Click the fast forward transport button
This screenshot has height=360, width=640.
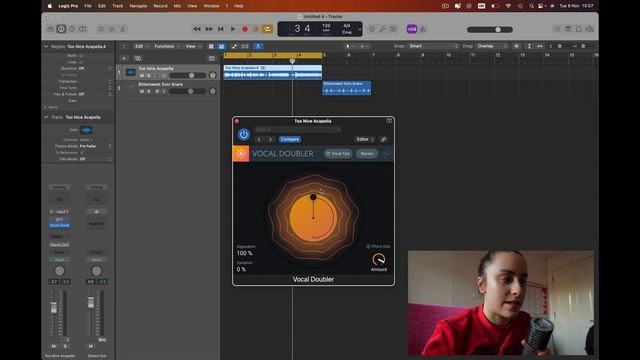209,29
